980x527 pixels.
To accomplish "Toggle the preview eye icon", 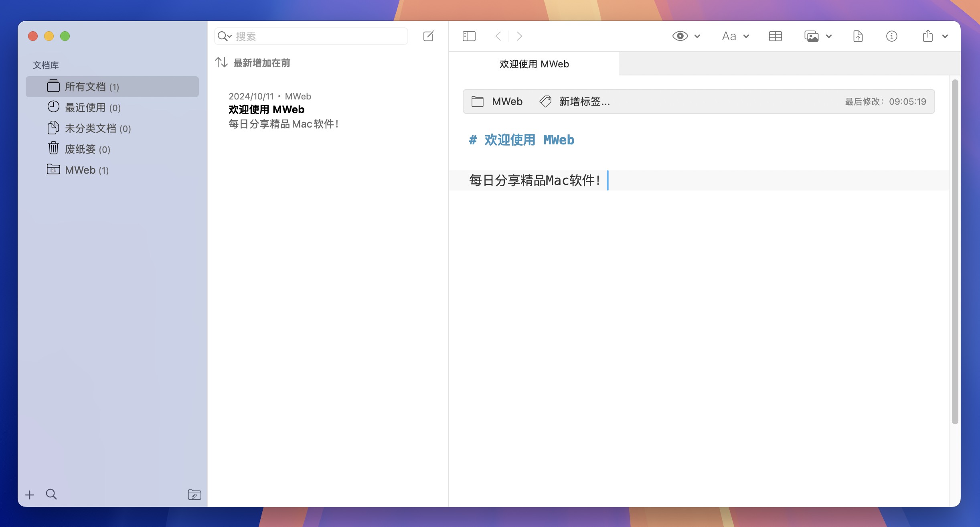I will (680, 36).
